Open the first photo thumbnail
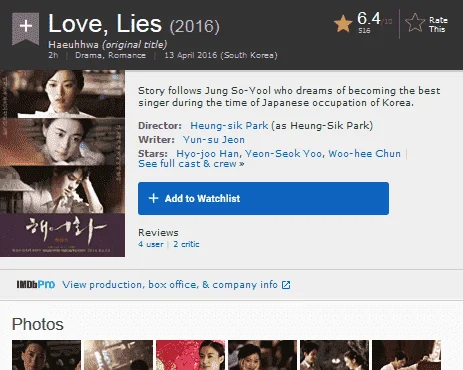 click(46, 355)
